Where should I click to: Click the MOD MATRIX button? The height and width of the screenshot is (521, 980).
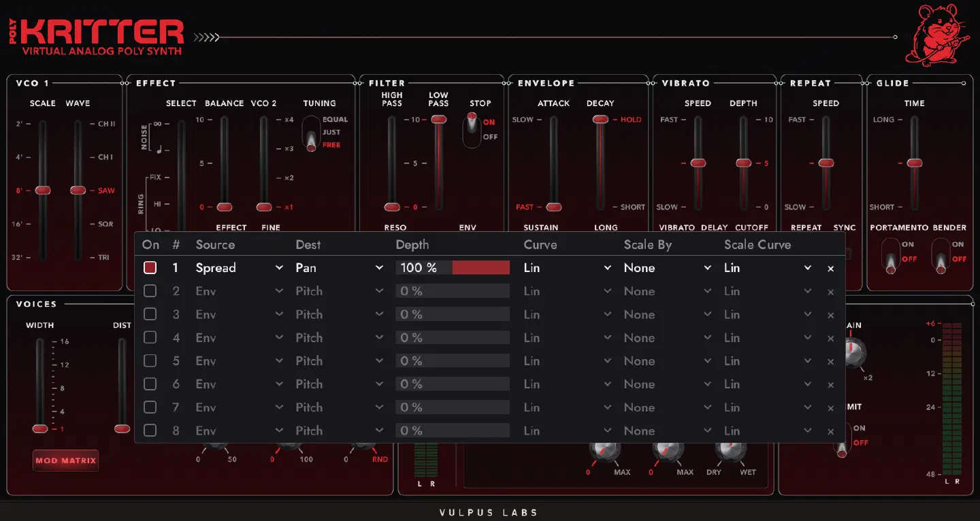click(x=66, y=460)
